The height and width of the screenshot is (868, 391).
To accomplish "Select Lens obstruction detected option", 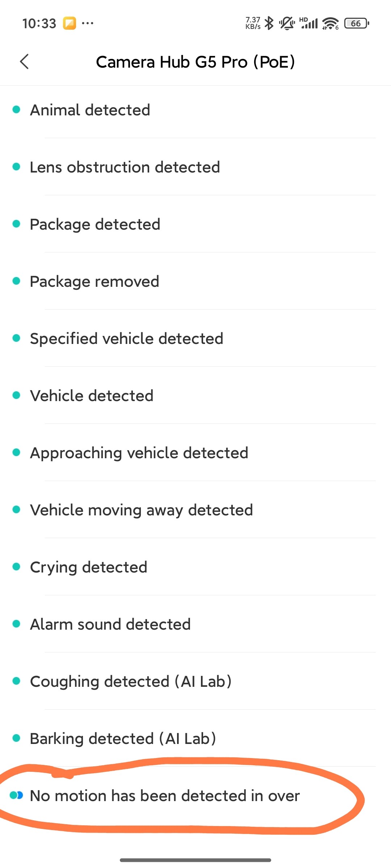I will (125, 167).
